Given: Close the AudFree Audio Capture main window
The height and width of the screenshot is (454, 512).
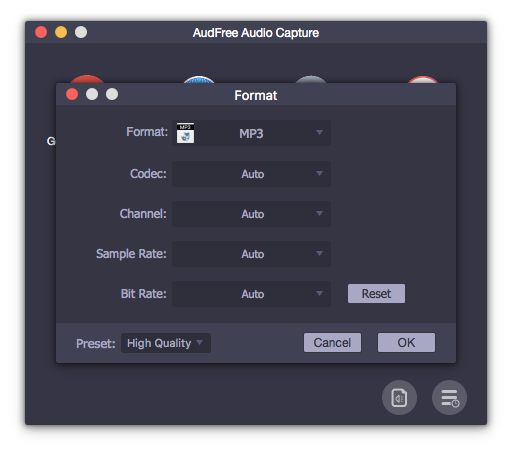Looking at the screenshot, I should 41,32.
